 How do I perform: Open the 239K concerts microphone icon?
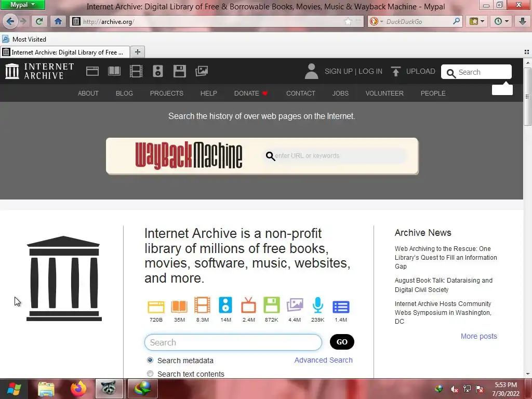317,305
